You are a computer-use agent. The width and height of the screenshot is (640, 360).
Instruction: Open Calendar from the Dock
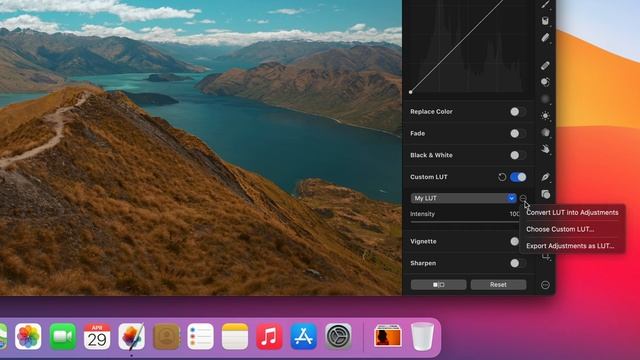[x=97, y=336]
